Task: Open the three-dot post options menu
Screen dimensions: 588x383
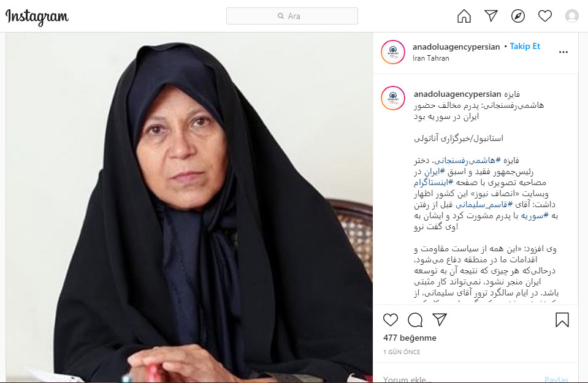Action: [x=563, y=52]
